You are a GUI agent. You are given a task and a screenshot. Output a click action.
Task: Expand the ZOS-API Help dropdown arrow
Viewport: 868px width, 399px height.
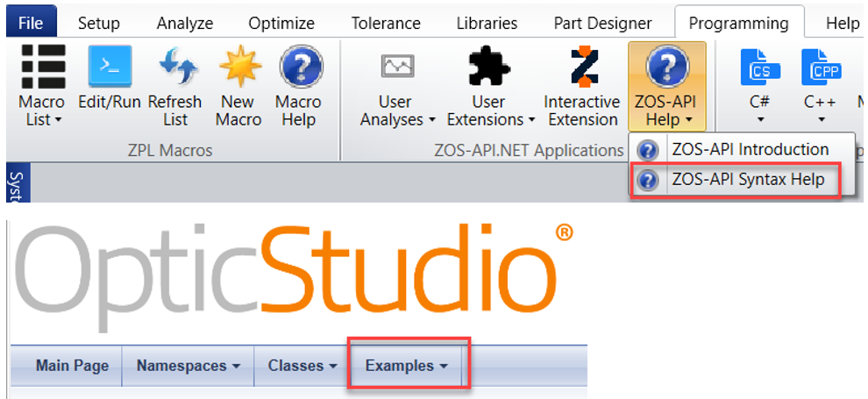point(688,120)
